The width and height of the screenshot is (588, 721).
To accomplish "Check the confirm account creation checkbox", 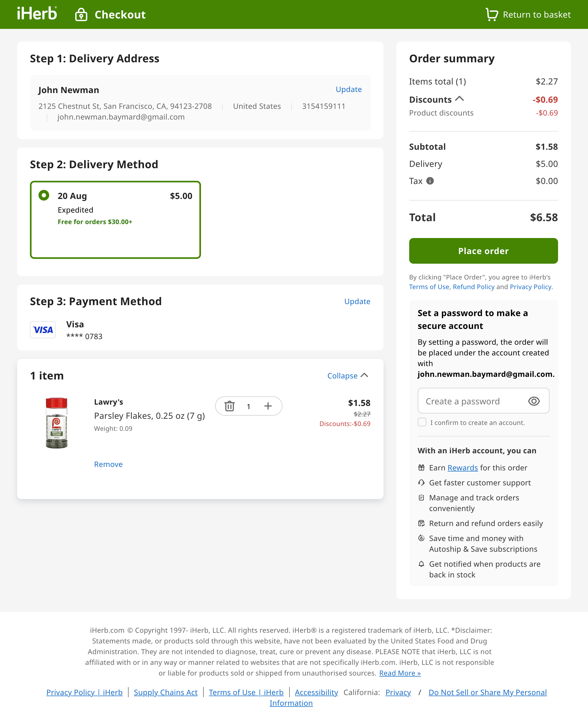I will (422, 422).
